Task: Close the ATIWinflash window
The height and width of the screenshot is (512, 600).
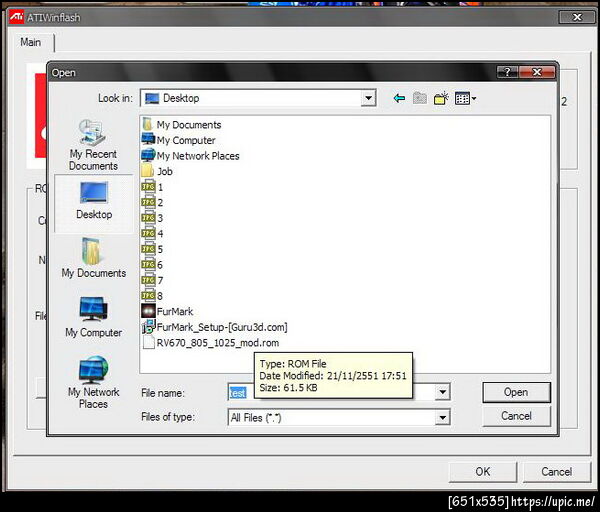Action: pyautogui.click(x=577, y=17)
